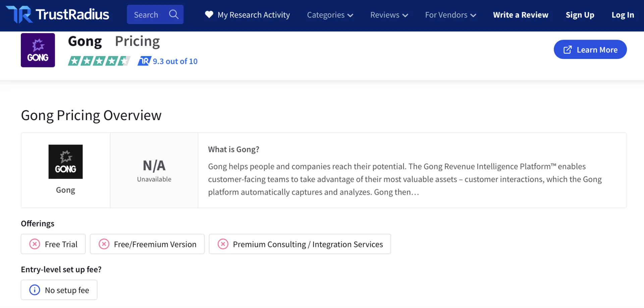Click Write a Review
Image resolution: width=644 pixels, height=308 pixels.
pos(521,15)
